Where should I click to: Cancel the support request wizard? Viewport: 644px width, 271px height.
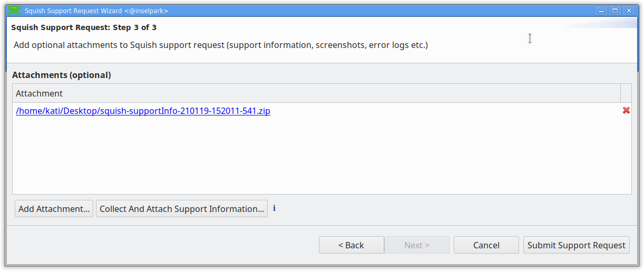click(x=486, y=245)
